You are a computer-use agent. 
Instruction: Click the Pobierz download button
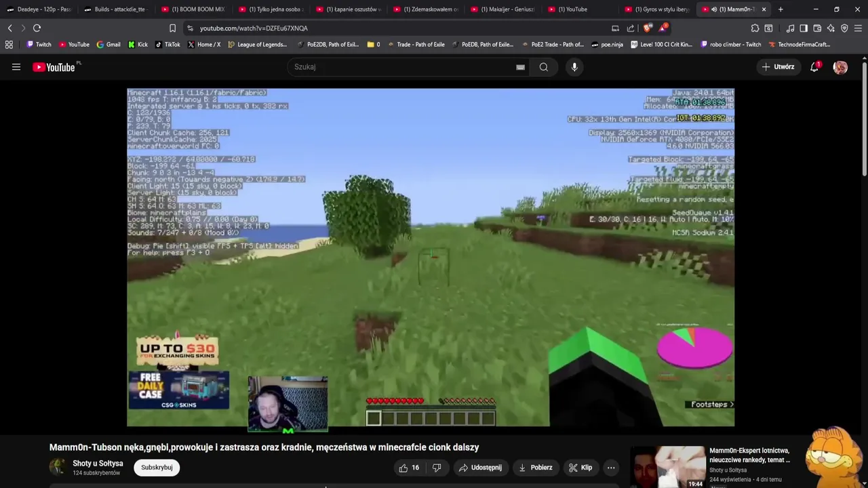tap(535, 468)
